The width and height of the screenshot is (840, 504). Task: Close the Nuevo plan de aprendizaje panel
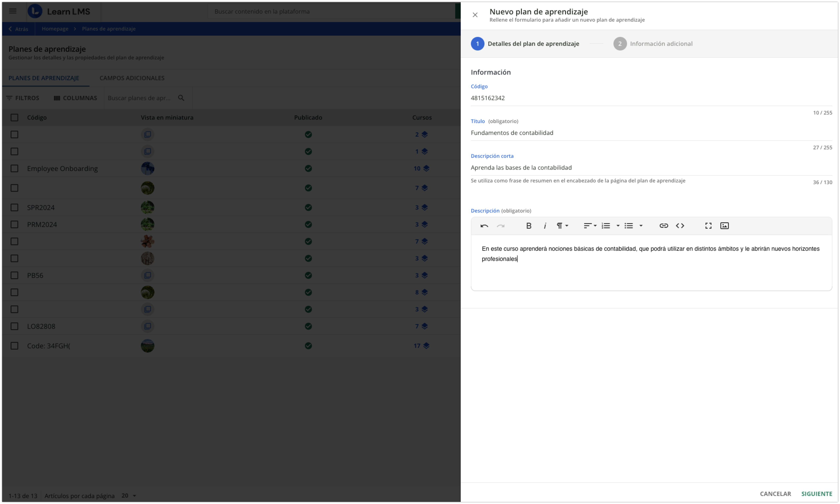coord(475,15)
